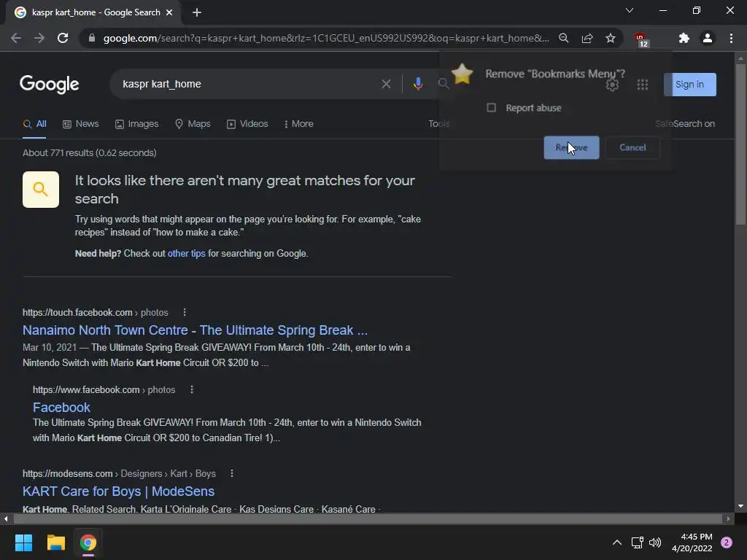Confirm Remove in the extension dialog
The height and width of the screenshot is (560, 747).
click(571, 147)
